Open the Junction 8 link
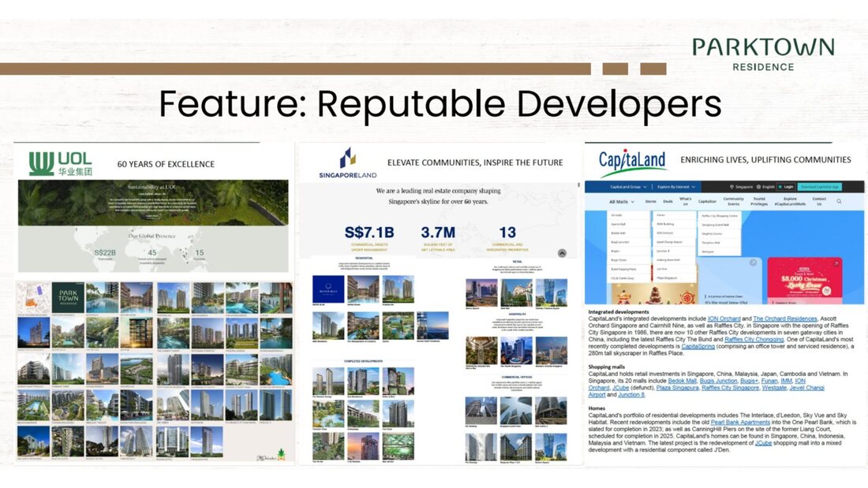Image resolution: width=868 pixels, height=488 pixels. [631, 394]
